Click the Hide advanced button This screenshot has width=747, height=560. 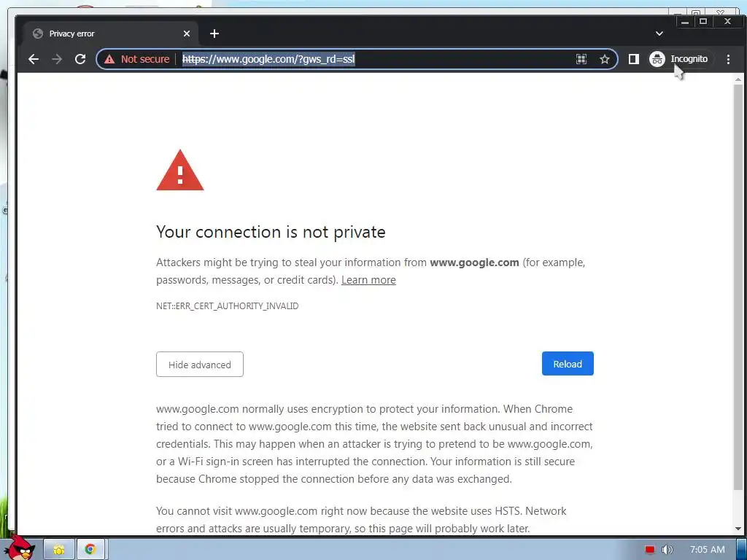[200, 365]
